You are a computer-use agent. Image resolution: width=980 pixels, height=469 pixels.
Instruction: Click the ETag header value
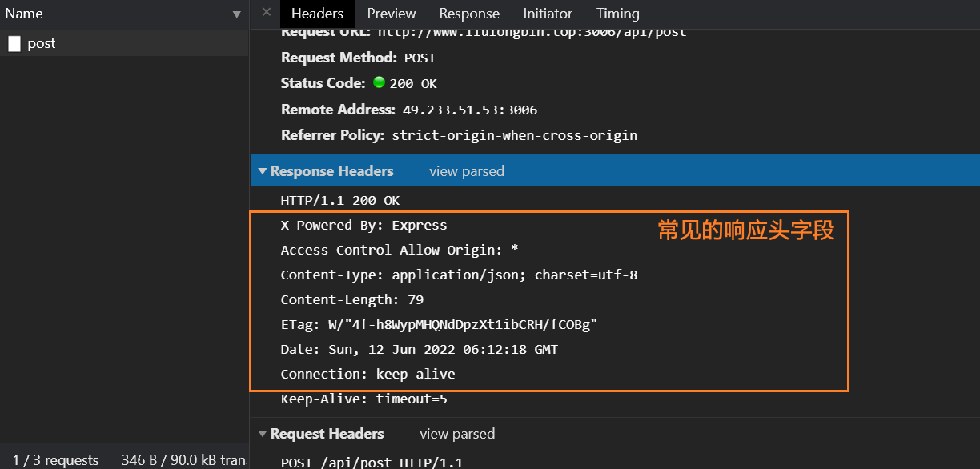pyautogui.click(x=463, y=324)
